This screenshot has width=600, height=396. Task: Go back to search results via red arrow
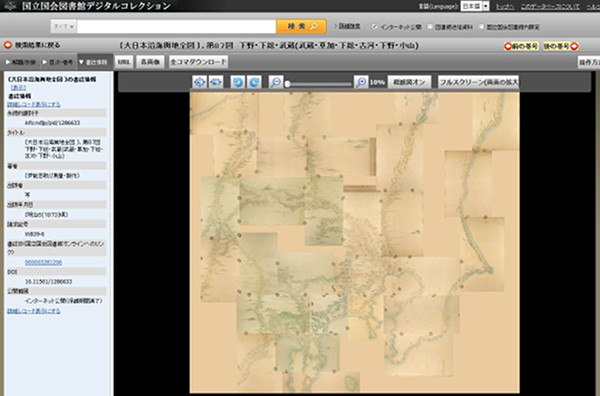(8, 45)
